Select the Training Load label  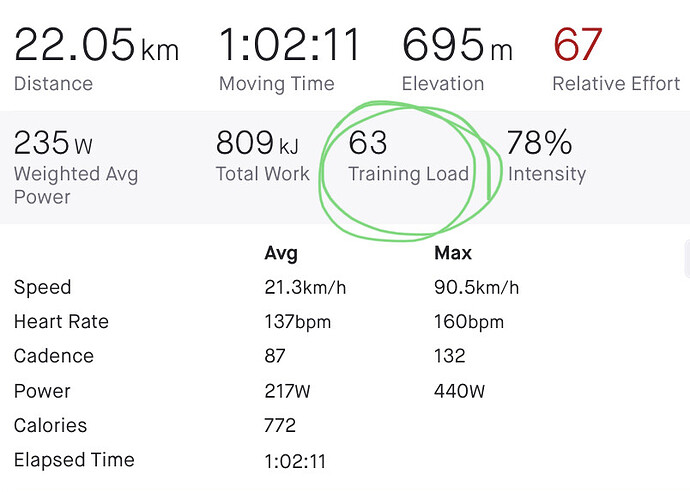tap(408, 174)
